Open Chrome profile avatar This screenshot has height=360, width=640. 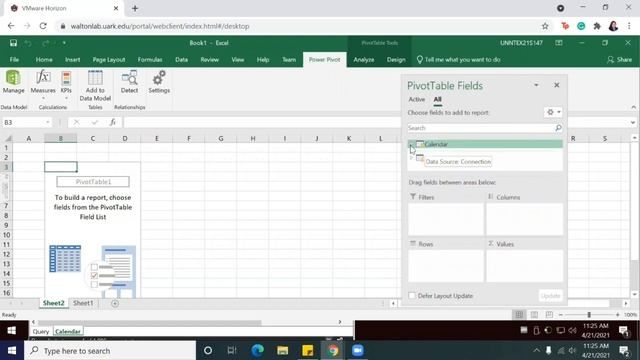coord(613,26)
